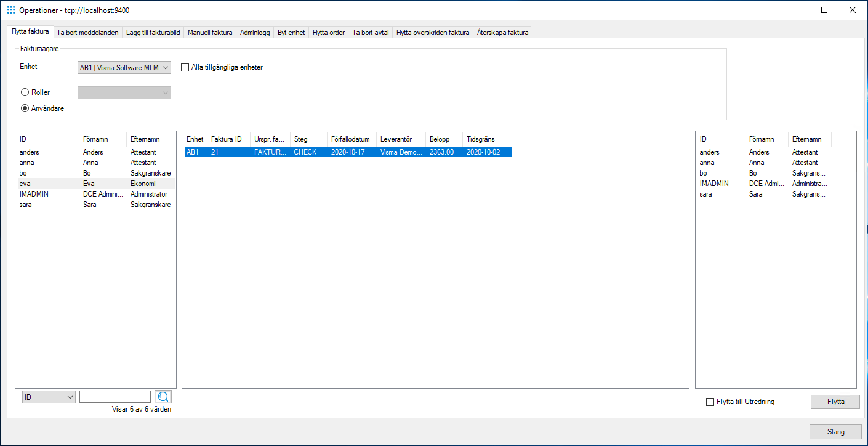Click the user search input field
868x446 pixels.
pyautogui.click(x=115, y=396)
